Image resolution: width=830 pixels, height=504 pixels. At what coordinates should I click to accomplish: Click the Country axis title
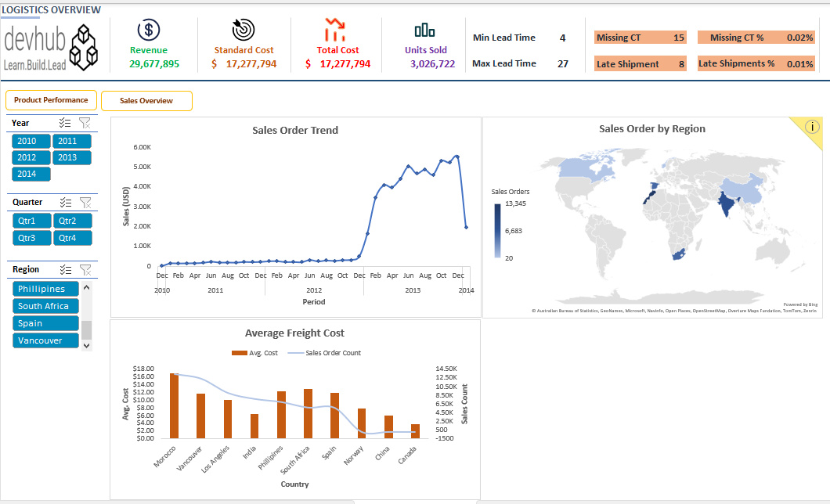coord(295,484)
